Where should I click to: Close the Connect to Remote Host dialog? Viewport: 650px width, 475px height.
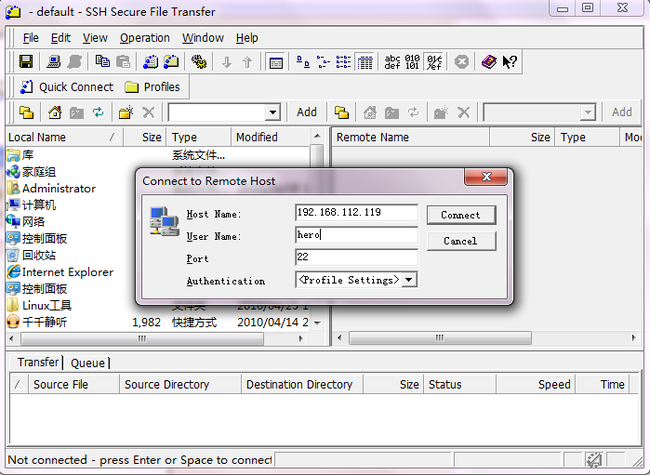(x=486, y=177)
